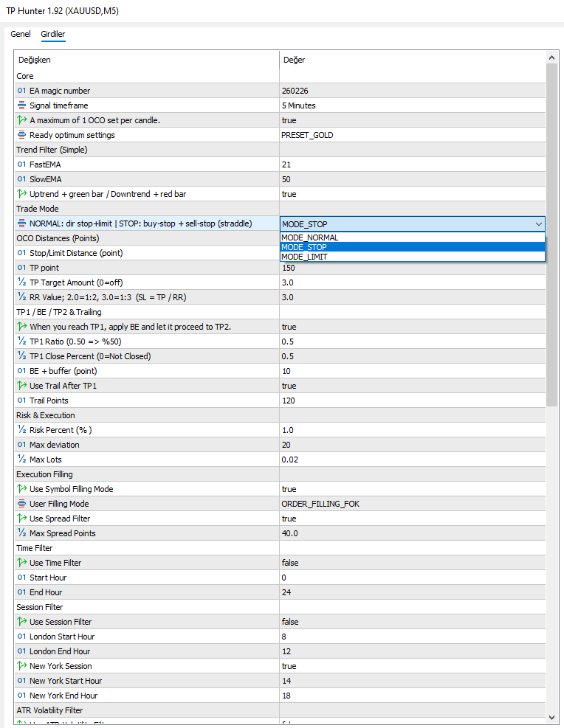
Task: Pick MODE_LIMIT from the dropdown list
Action: pyautogui.click(x=413, y=257)
